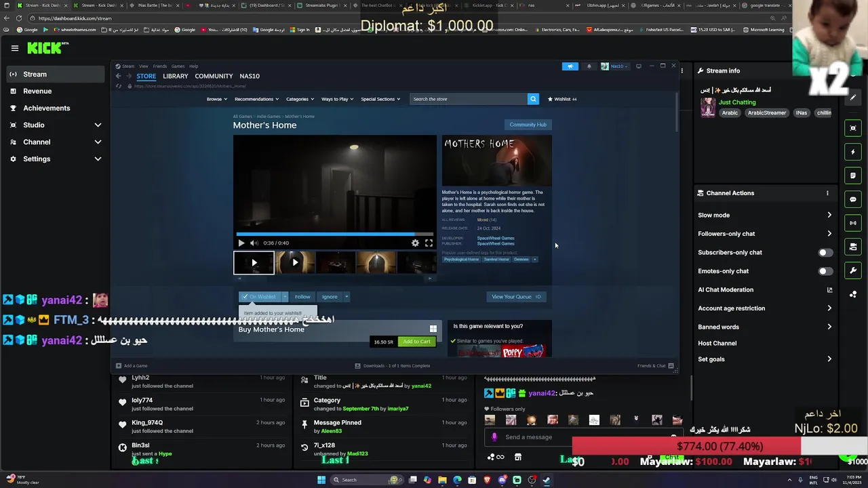868x488 pixels.
Task: Click View Your Queue
Action: coord(517,297)
